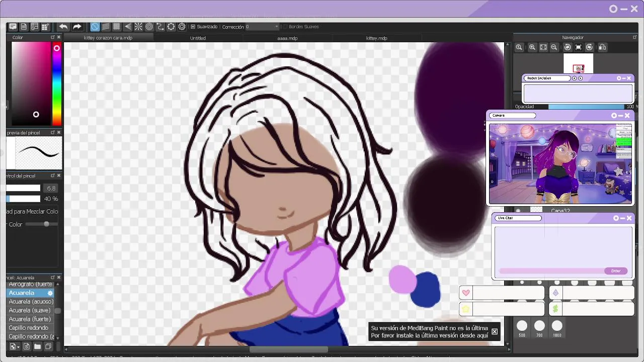
Task: Click previous arrow in Redes Sociales
Action: coord(574,78)
